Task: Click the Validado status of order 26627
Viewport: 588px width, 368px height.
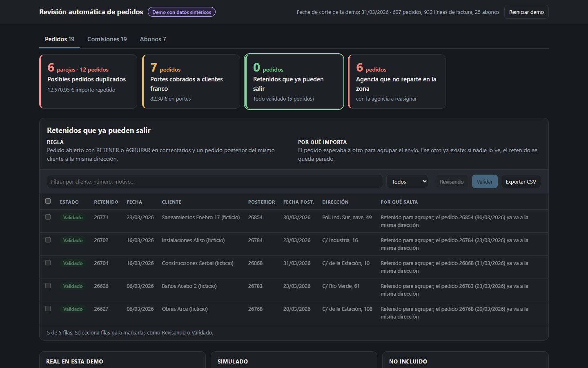Action: coord(73,309)
